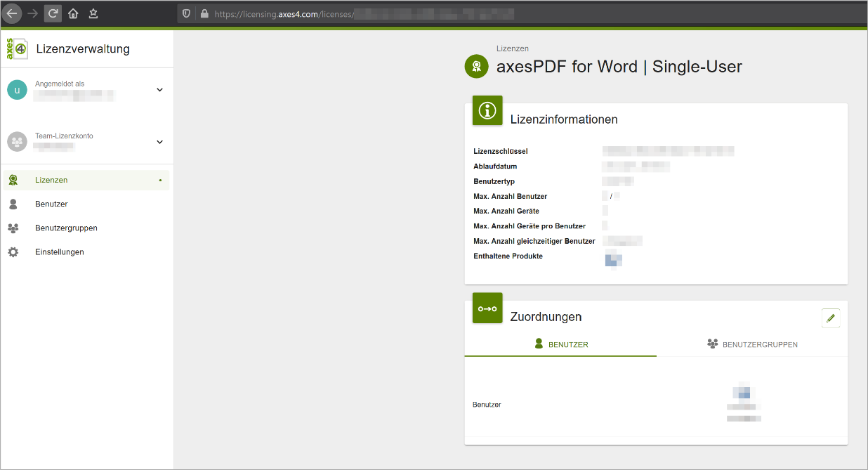This screenshot has width=868, height=470.
Task: Click the Team-Lizenzkonto group avatar
Action: pyautogui.click(x=17, y=142)
